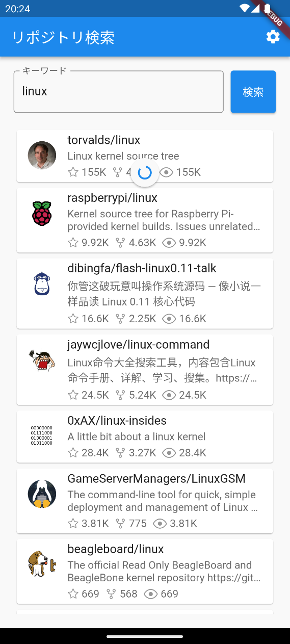
Task: Click the eye icon on beagleboard/linux
Action: tap(151, 594)
